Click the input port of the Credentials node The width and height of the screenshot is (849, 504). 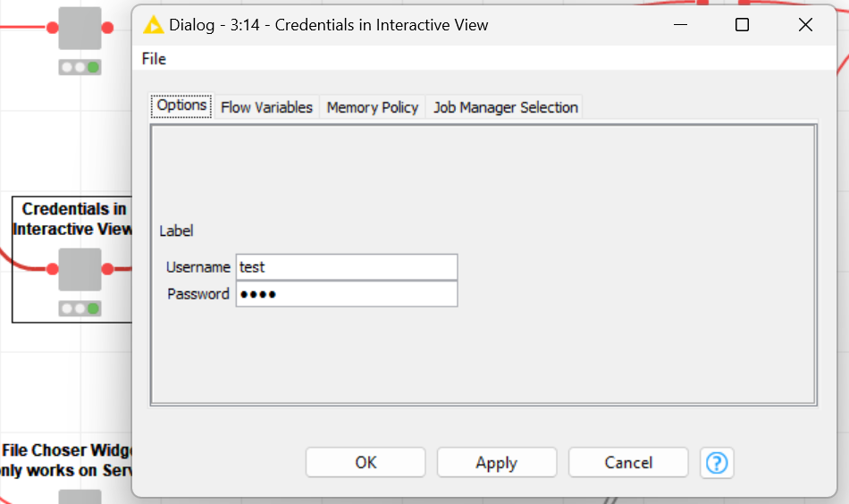[53, 269]
